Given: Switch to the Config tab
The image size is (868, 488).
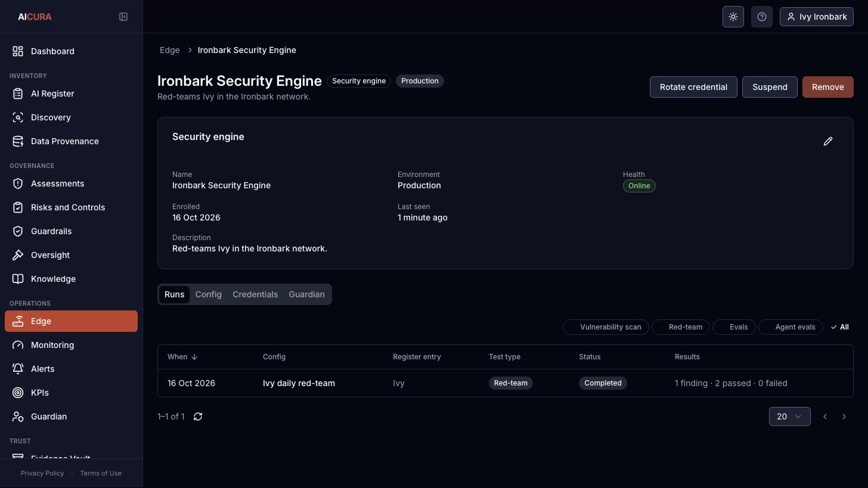Looking at the screenshot, I should click(208, 294).
